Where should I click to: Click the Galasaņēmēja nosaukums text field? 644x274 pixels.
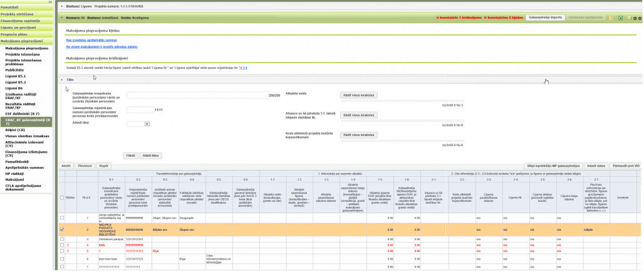(197, 95)
